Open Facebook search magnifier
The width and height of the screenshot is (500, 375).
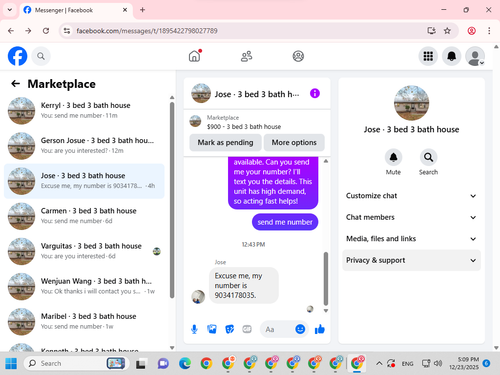(41, 56)
